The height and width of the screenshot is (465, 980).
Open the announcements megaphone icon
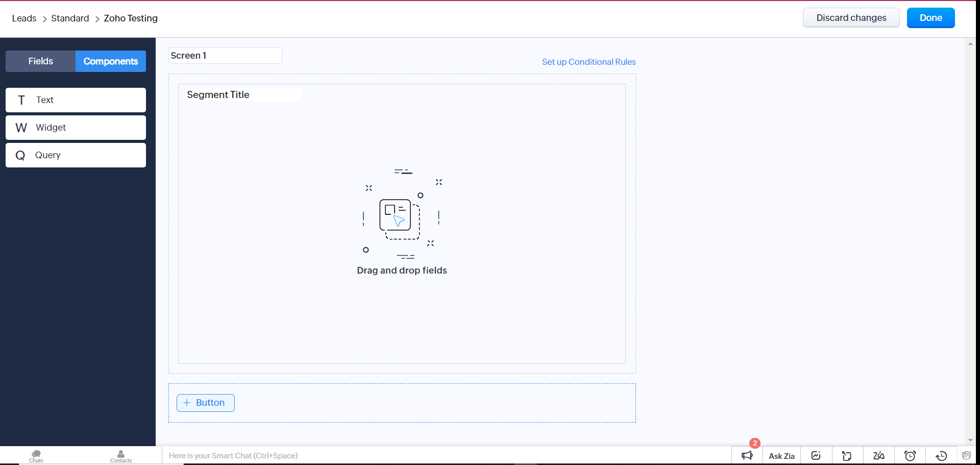click(x=747, y=456)
